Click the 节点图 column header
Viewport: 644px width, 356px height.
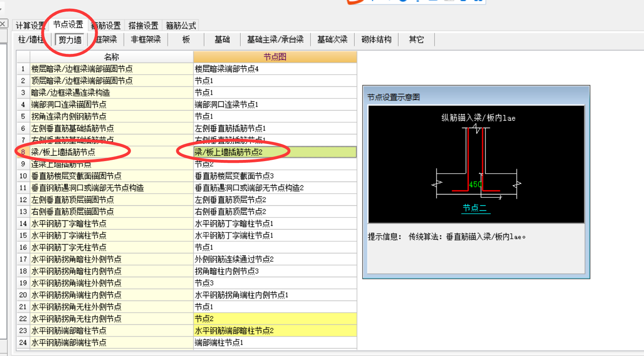click(x=275, y=57)
